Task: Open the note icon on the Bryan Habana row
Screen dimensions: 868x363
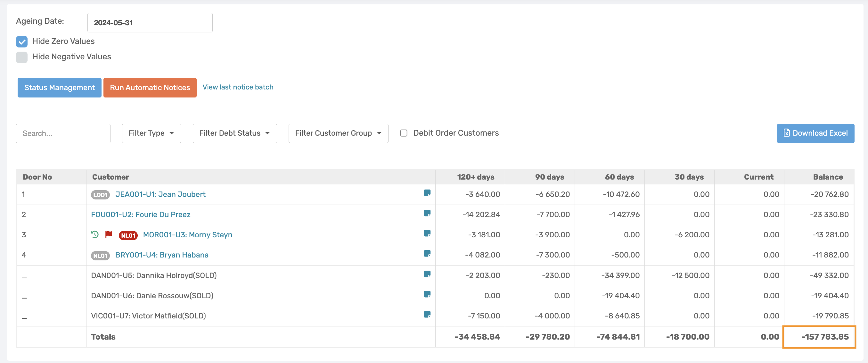Action: coord(427,254)
